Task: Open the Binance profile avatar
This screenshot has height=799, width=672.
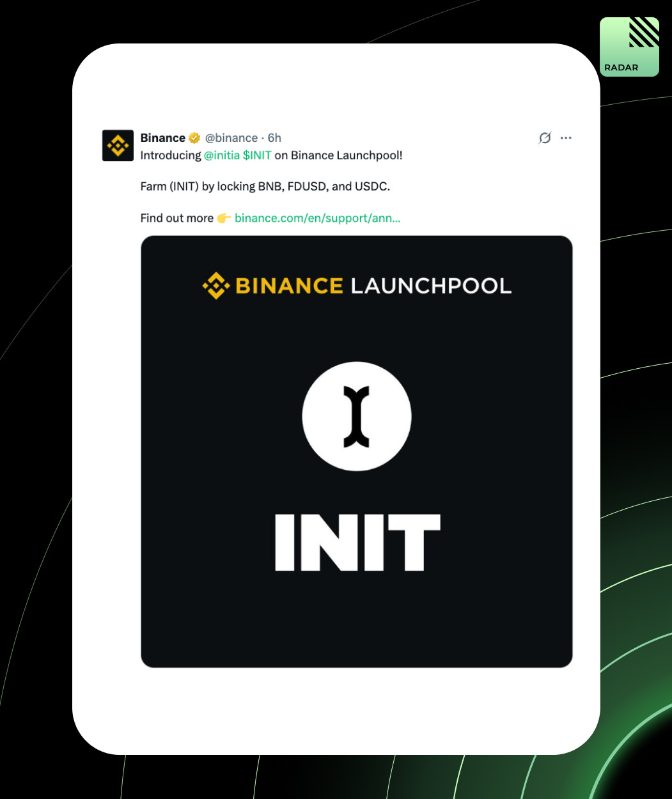Action: tap(118, 145)
